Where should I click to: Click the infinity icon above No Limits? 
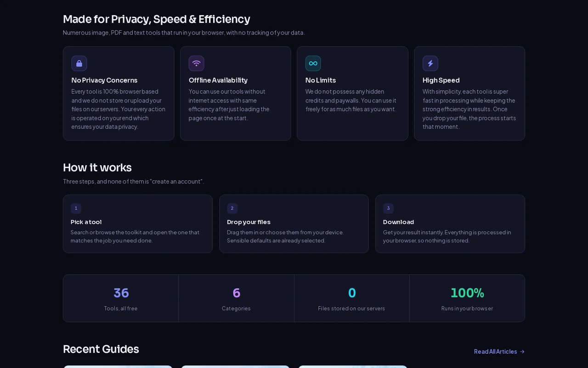pos(313,63)
